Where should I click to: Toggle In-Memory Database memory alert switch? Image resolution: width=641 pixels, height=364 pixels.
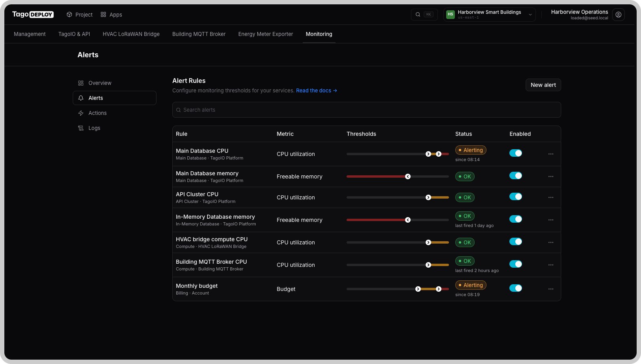click(516, 219)
